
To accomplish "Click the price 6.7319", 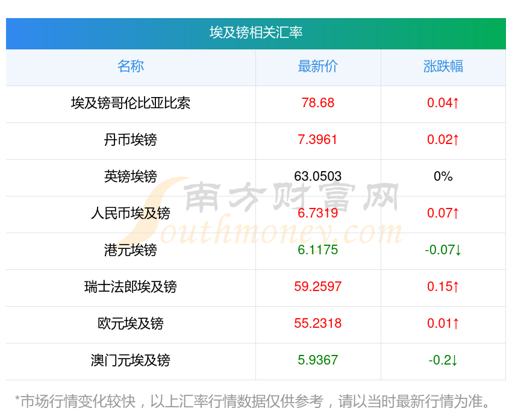I will 317,213.
